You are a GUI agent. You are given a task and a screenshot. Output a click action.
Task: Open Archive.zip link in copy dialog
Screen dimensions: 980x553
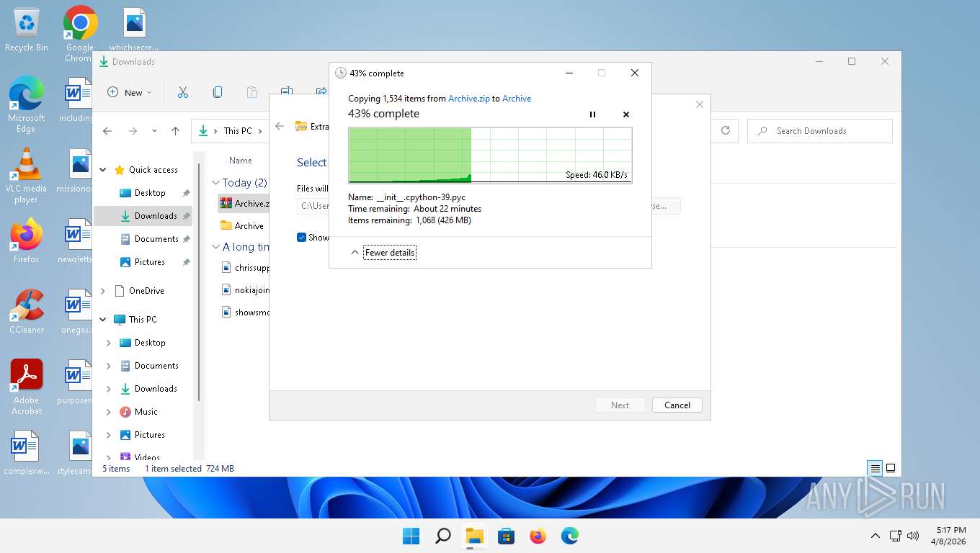tap(468, 99)
